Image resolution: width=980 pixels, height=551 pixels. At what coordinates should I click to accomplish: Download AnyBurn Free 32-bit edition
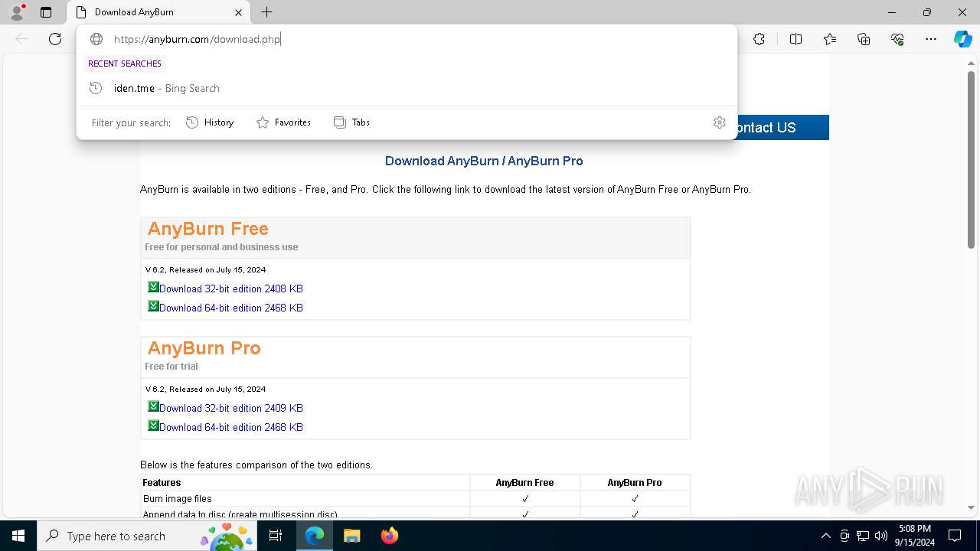[231, 289]
